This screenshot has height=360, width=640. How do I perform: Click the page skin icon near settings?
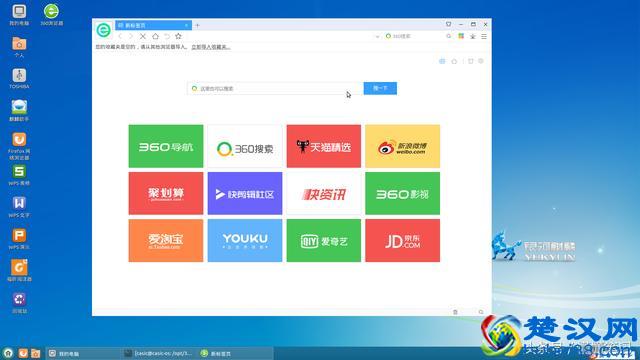[471, 61]
